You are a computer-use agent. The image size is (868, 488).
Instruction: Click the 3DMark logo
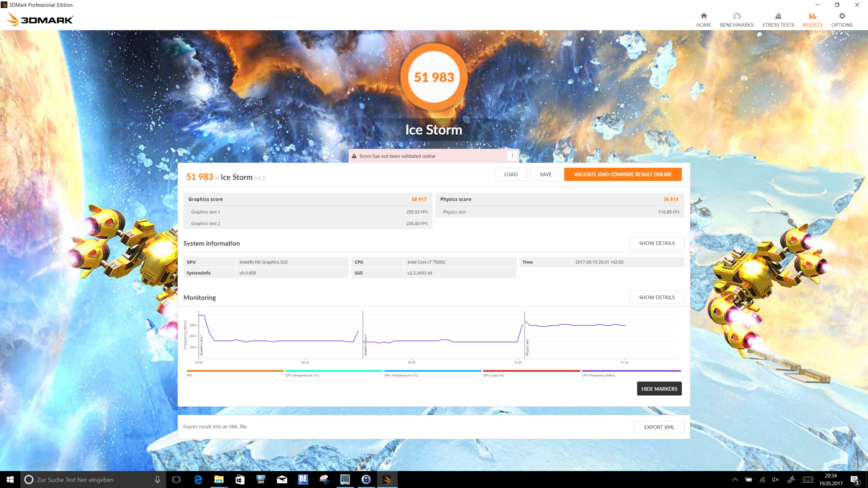40,19
